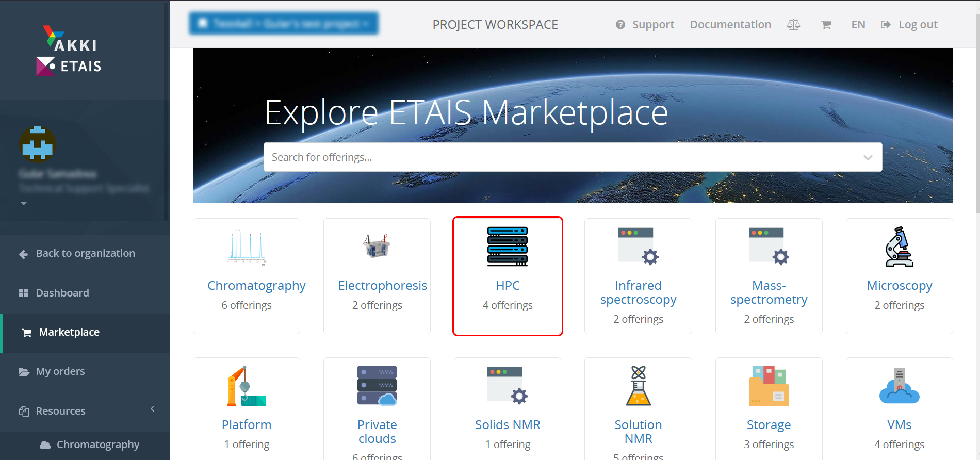Select Marketplace in the sidebar

[85, 333]
